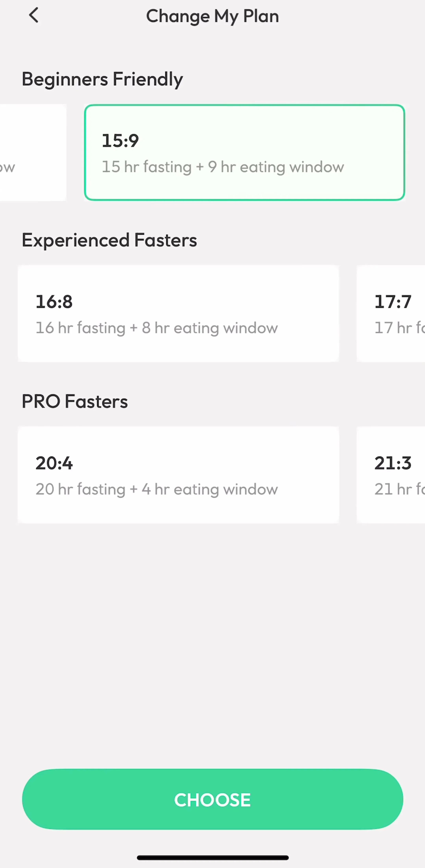Tap the Beginners Friendly section heading
Viewport: 425px width, 868px height.
point(102,79)
